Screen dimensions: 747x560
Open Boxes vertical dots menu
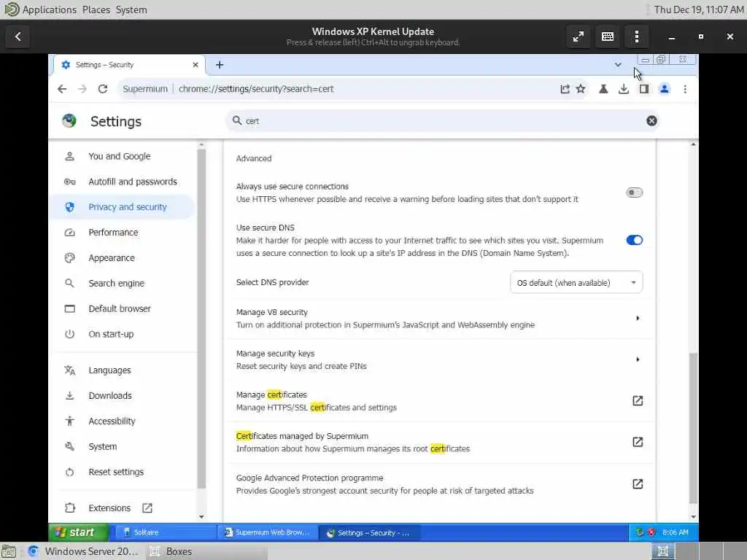636,36
